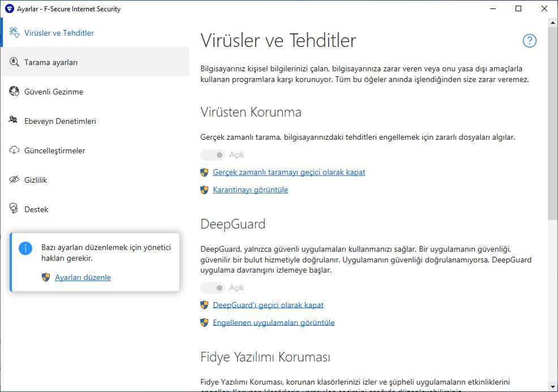
Task: Click shield icon beside Karantinayı görüntüle
Action: [204, 189]
